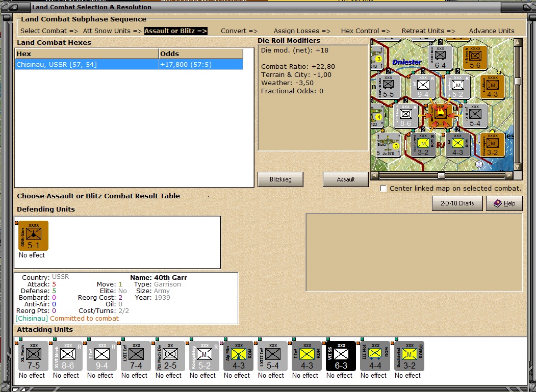Click the map scroll down arrow
The image size is (536, 392).
[x=518, y=167]
